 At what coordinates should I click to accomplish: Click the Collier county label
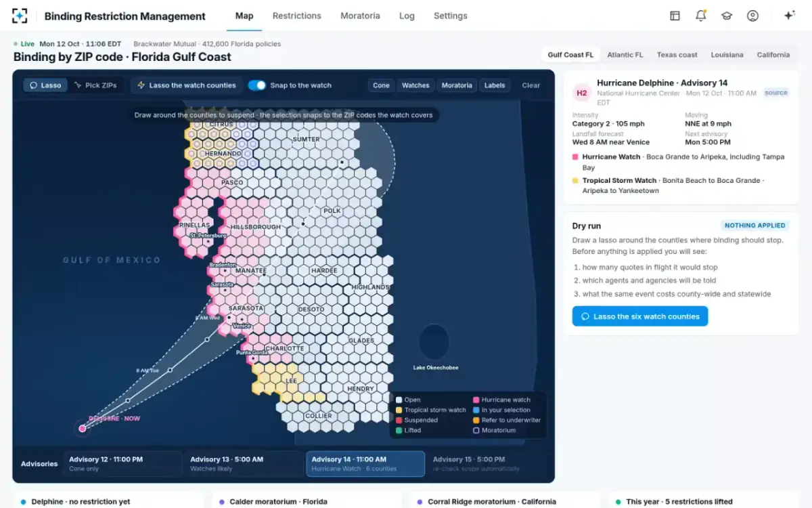click(319, 416)
